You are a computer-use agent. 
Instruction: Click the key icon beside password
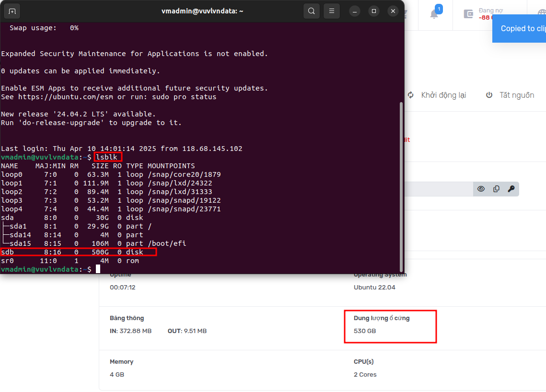click(511, 189)
